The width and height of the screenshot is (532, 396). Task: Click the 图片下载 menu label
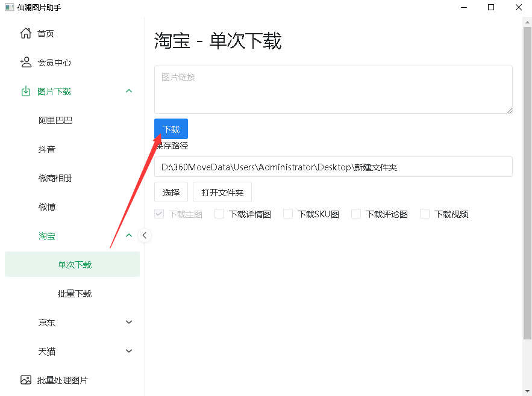54,91
